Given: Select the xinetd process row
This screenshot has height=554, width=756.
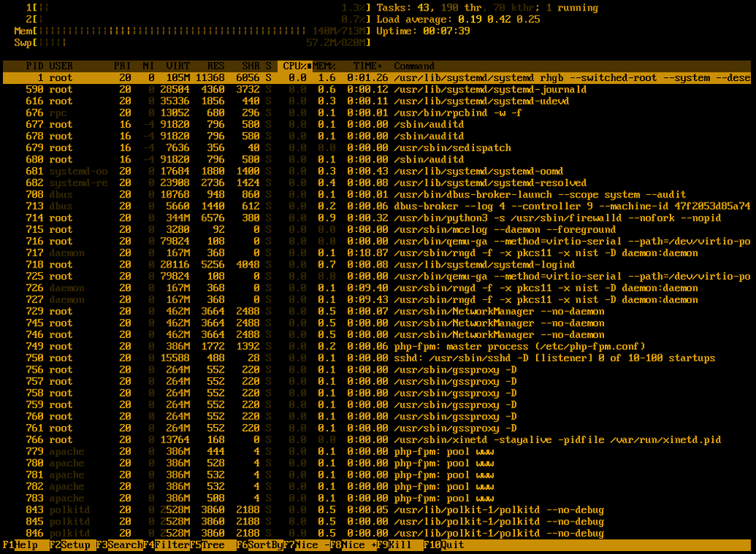Looking at the screenshot, I should (x=378, y=440).
